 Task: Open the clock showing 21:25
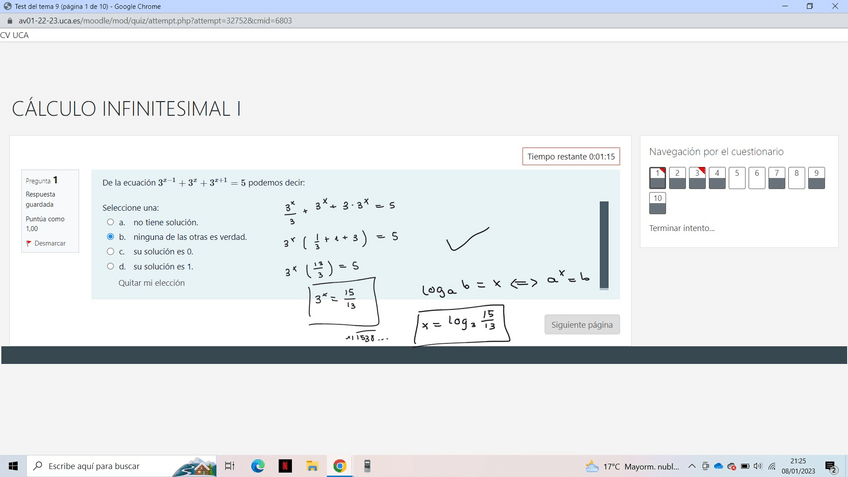click(x=798, y=466)
